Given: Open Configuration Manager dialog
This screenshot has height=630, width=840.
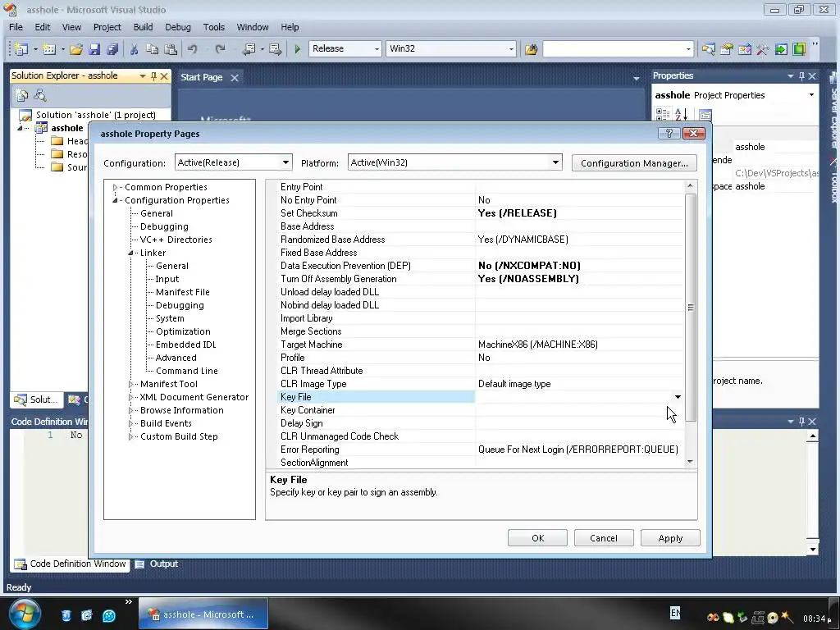Looking at the screenshot, I should click(x=634, y=163).
